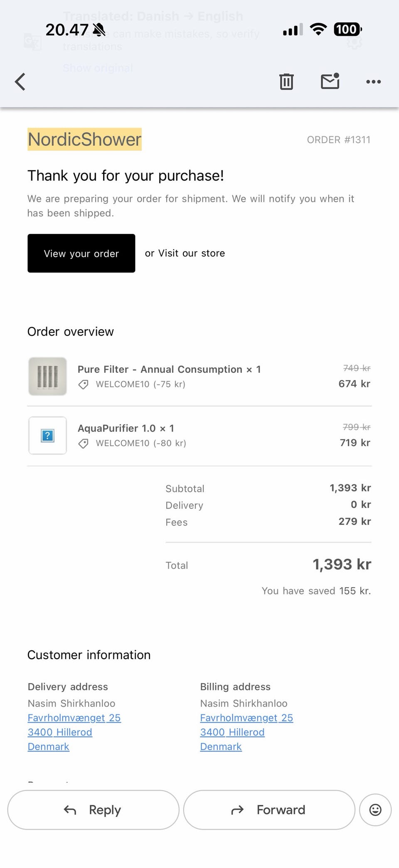Tap the translate settings gear icon
This screenshot has width=399, height=868.
click(354, 42)
